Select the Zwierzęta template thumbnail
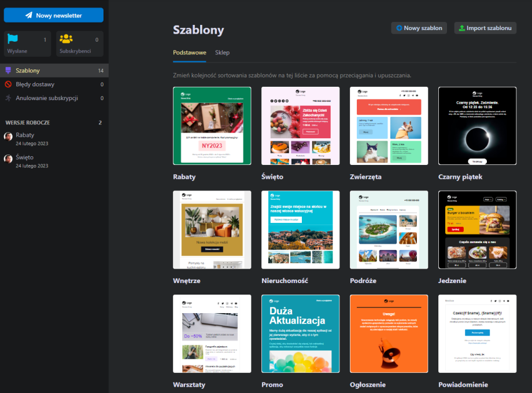Screen dimensions: 532x393 [389, 126]
